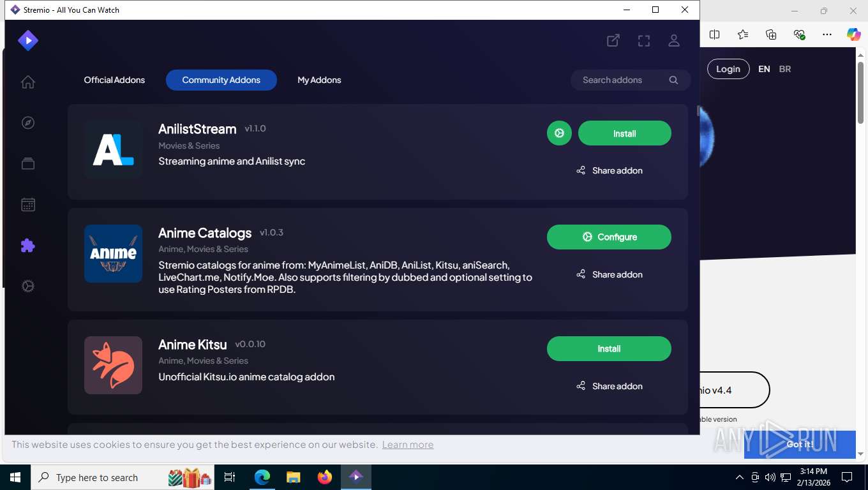Image resolution: width=868 pixels, height=490 pixels.
Task: Dismiss cookie banner with Got it!
Action: [799, 444]
